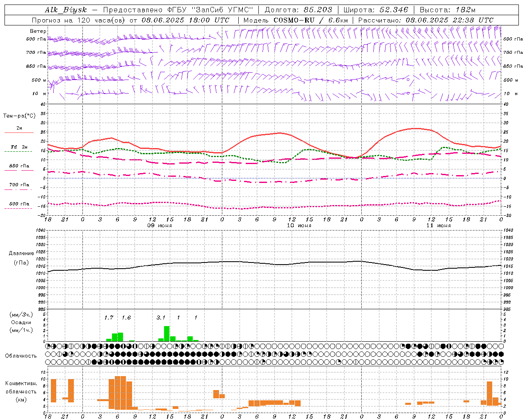Click the forecast text Прогноз на 120 часа(ов)
This screenshot has width=525, height=420.
(79, 20)
